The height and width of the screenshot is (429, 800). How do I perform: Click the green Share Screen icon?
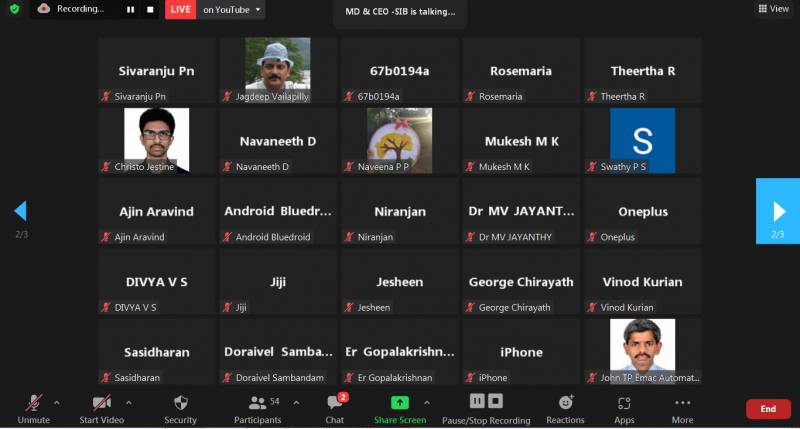(x=399, y=402)
